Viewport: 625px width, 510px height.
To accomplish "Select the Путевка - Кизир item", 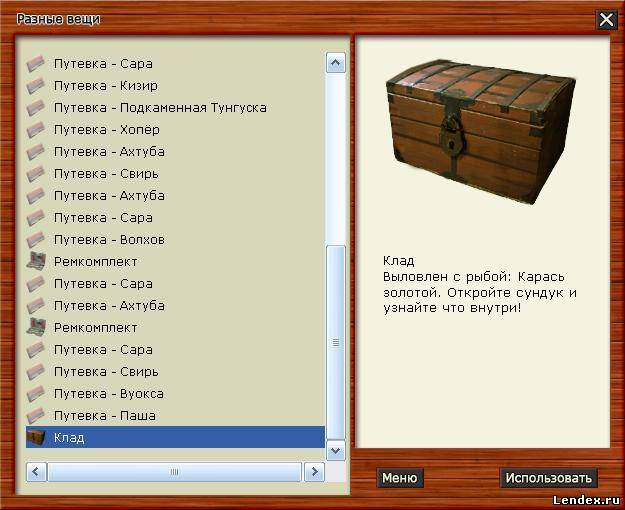I will click(x=175, y=86).
